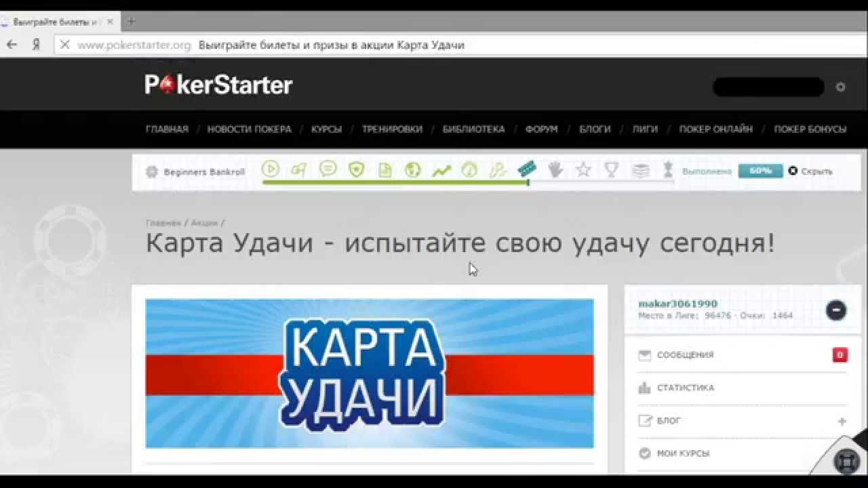
Task: Click the speech bubble step icon
Action: [328, 169]
